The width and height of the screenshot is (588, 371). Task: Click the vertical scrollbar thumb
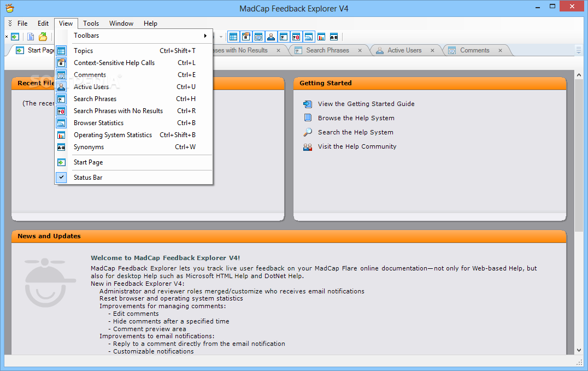[579, 155]
